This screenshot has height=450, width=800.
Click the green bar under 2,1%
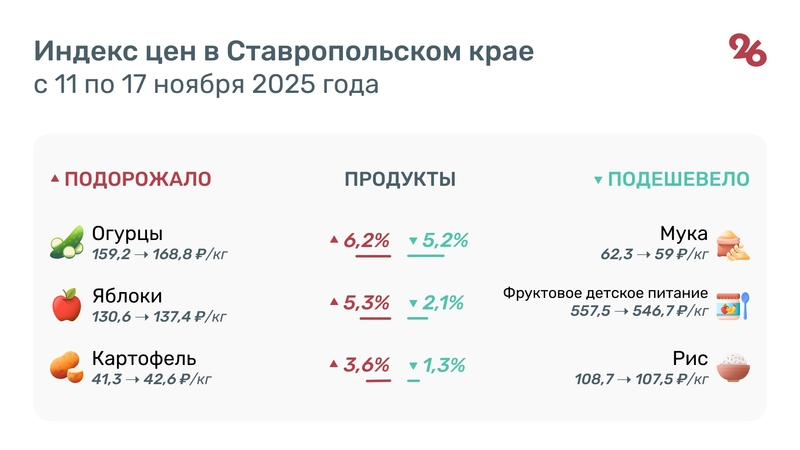[417, 319]
